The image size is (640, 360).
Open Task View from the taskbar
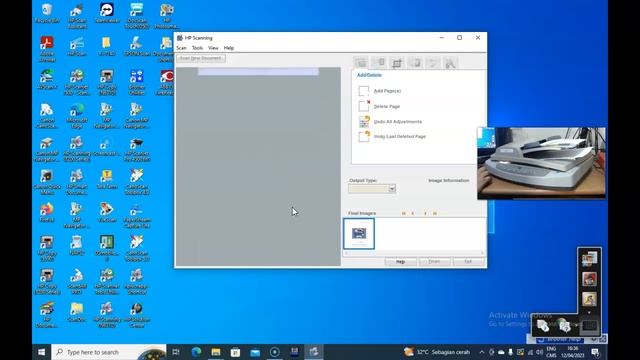pos(176,352)
